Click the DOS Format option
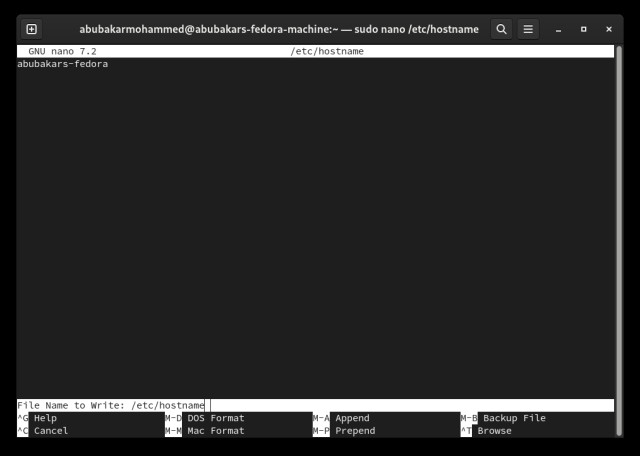The image size is (640, 456). click(x=216, y=418)
